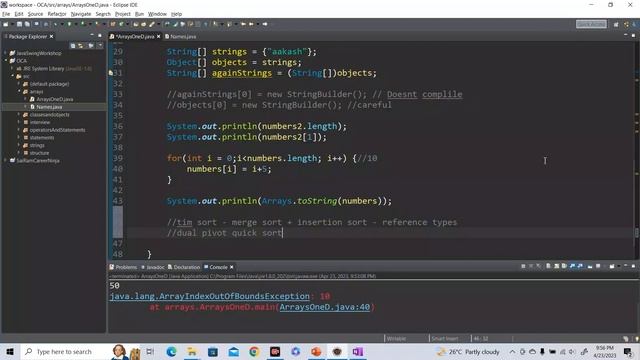Click the Debug toolbar icon

tap(55, 24)
